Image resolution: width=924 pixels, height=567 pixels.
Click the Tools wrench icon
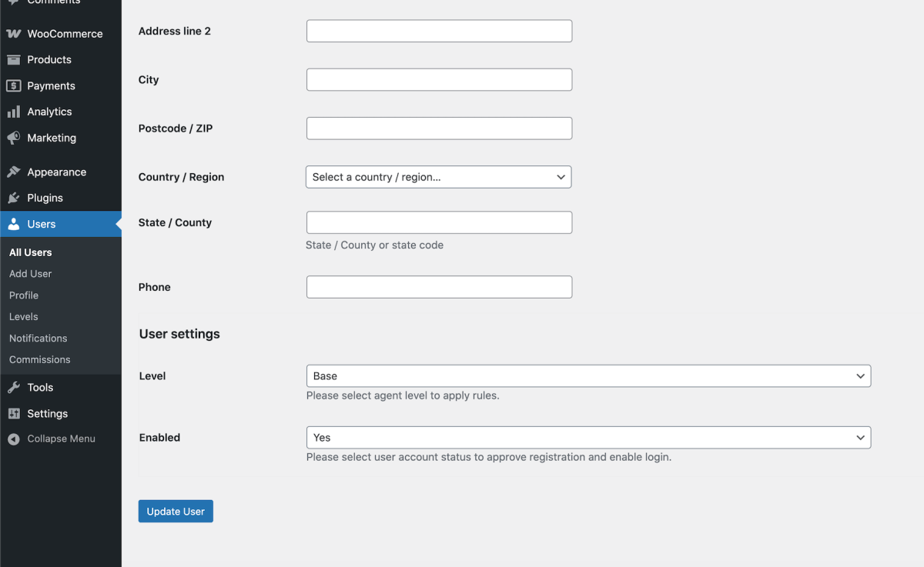pos(13,388)
